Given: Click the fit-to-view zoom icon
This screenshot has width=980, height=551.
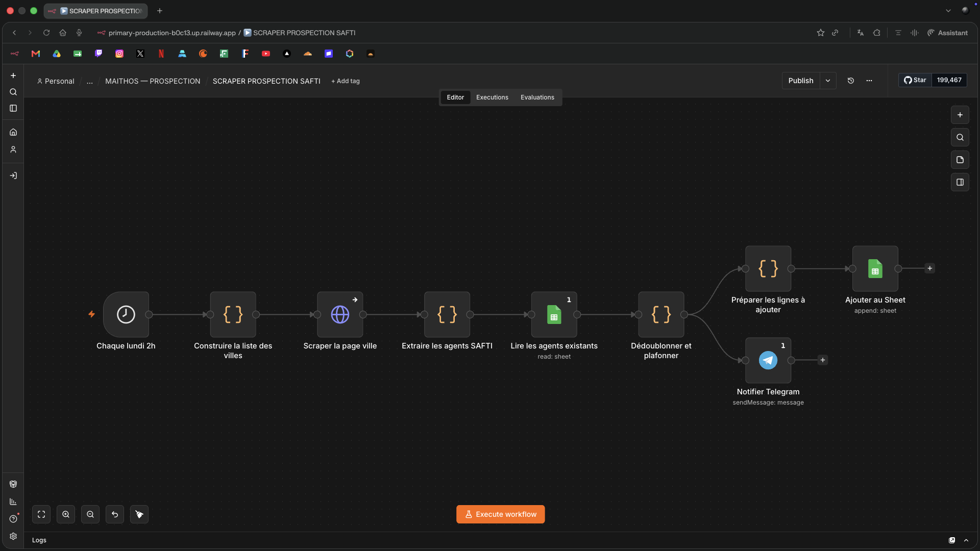Looking at the screenshot, I should pyautogui.click(x=41, y=514).
